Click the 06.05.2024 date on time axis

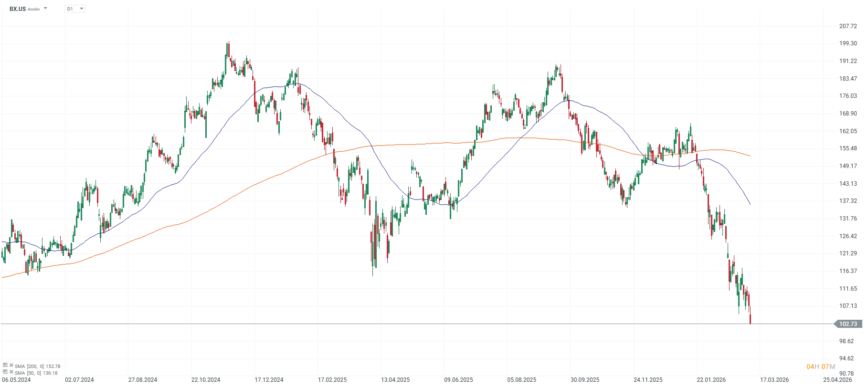pos(16,380)
